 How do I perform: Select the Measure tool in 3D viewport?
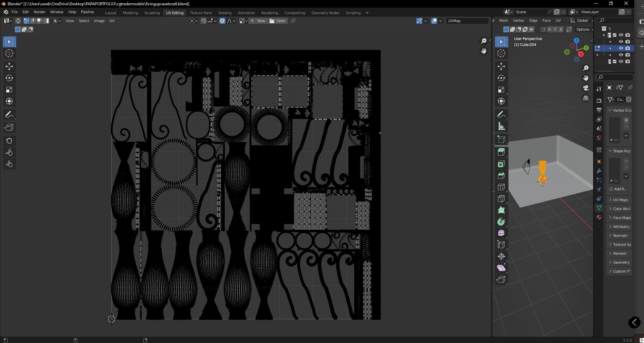(501, 126)
